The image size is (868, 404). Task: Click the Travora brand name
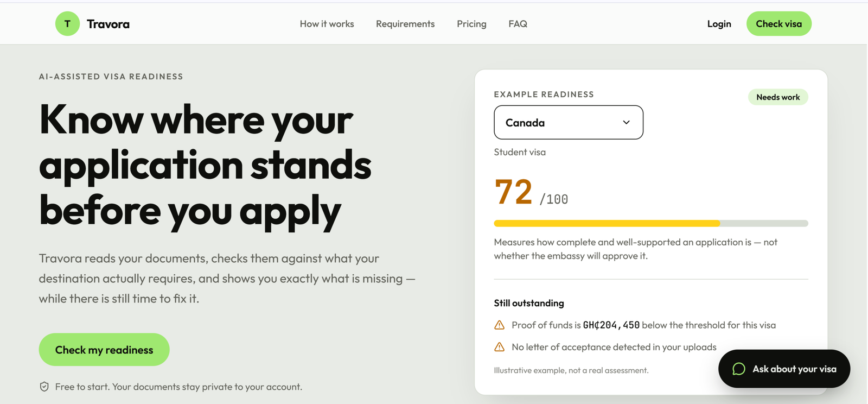click(x=108, y=24)
